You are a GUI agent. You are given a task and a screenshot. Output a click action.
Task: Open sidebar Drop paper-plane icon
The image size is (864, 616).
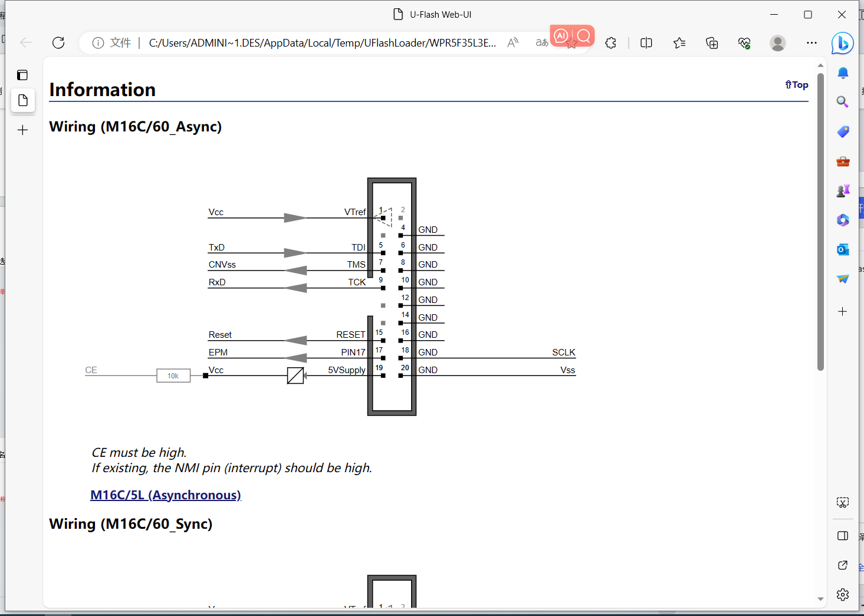(843, 279)
